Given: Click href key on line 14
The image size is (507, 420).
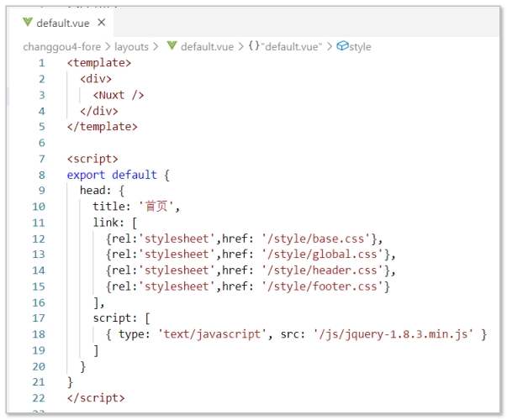Looking at the screenshot, I should 235,270.
